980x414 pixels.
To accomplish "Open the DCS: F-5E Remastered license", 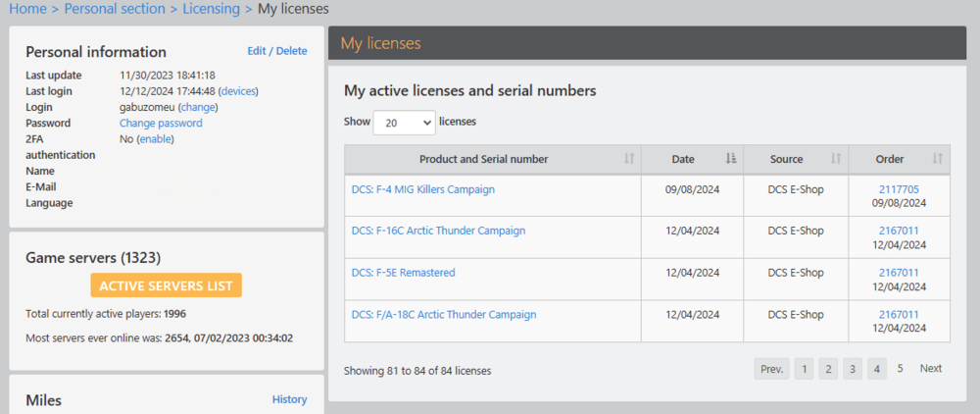I will tap(403, 273).
